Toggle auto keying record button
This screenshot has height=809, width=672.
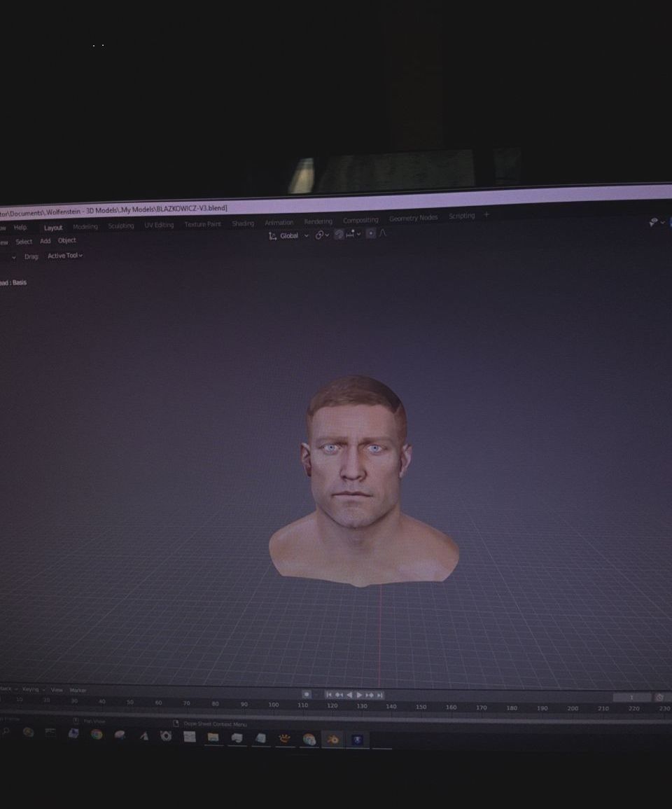307,694
